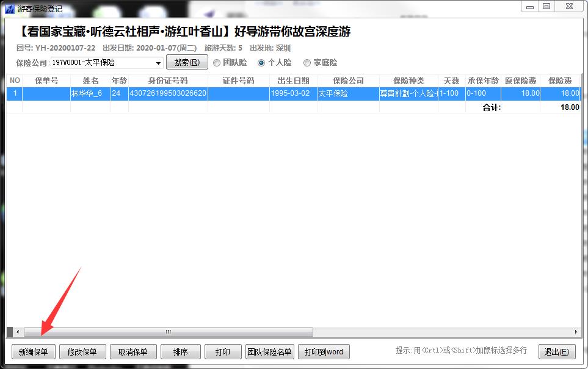This screenshot has height=369, width=588.
Task: Click the app icon in title bar
Action: pos(10,9)
